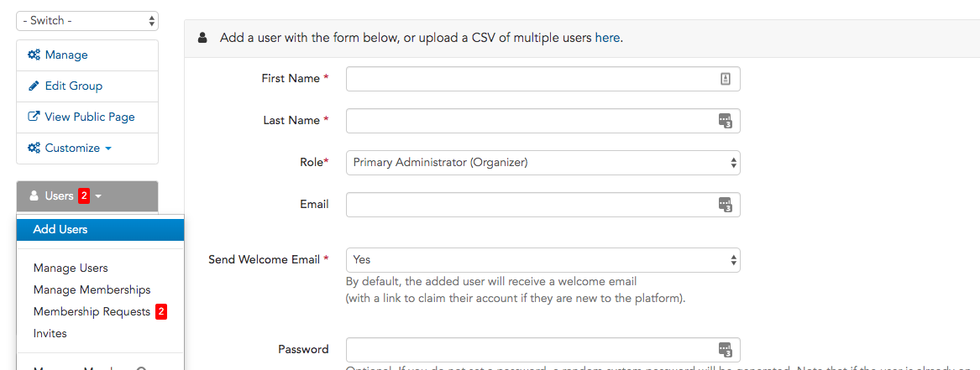Click the password manager icon in Last Name field
The image size is (980, 370).
click(725, 121)
